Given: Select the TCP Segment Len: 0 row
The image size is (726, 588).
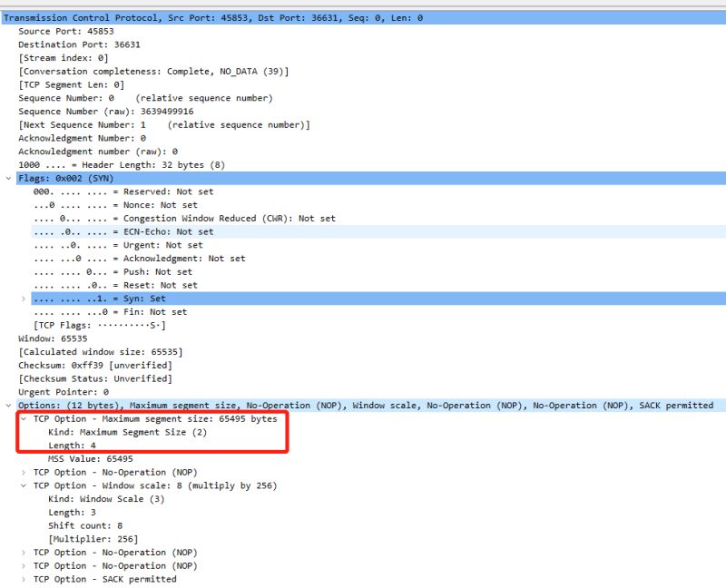Looking at the screenshot, I should pyautogui.click(x=72, y=84).
